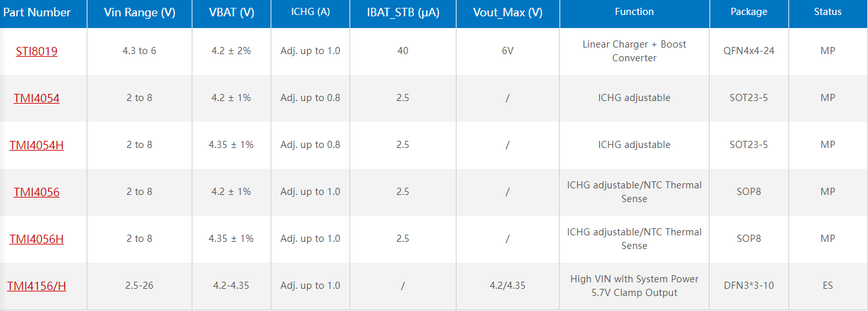Screen dimensions: 868x311
Task: Open the TMI4054 part link
Action: point(37,98)
